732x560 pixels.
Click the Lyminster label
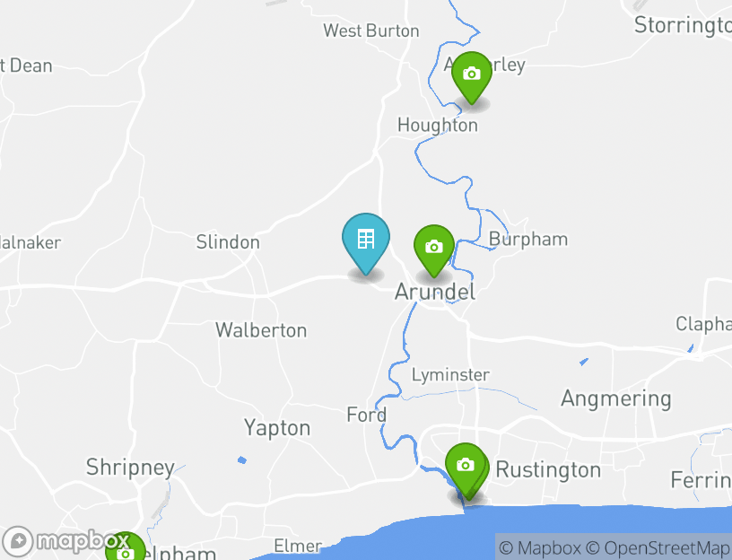click(x=450, y=374)
